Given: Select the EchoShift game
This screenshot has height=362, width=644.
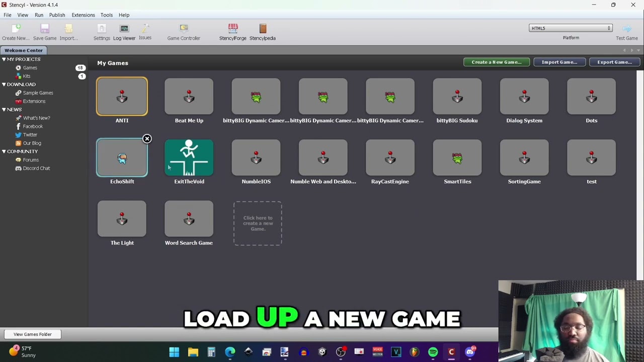Looking at the screenshot, I should tap(122, 158).
